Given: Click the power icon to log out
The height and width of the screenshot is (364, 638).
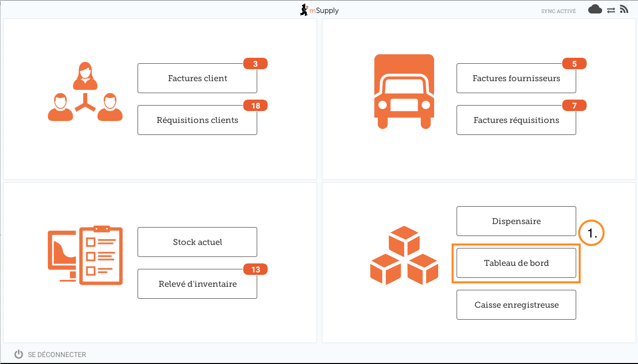Looking at the screenshot, I should click(x=19, y=355).
